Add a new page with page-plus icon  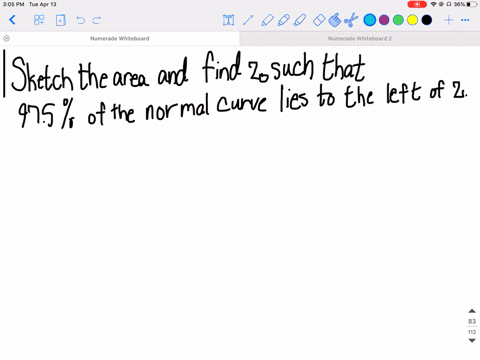point(60,20)
